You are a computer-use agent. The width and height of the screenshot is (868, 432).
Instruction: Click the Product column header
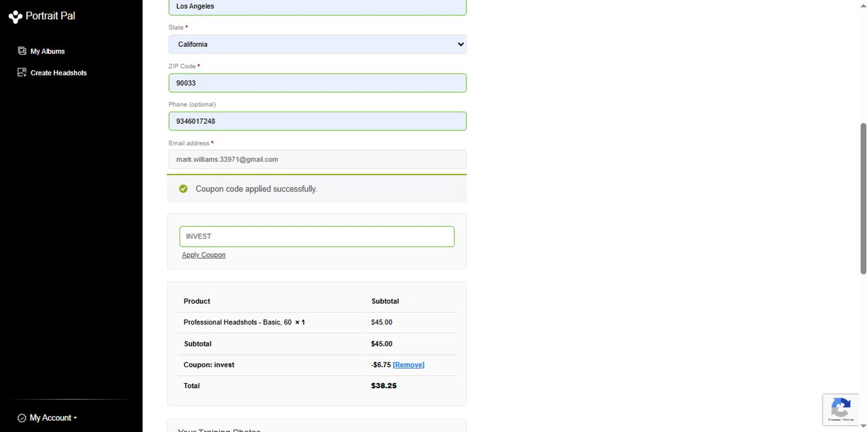197,301
